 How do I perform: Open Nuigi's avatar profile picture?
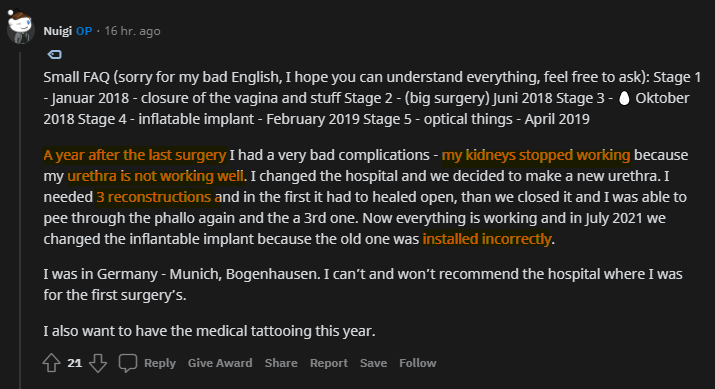pos(20,27)
